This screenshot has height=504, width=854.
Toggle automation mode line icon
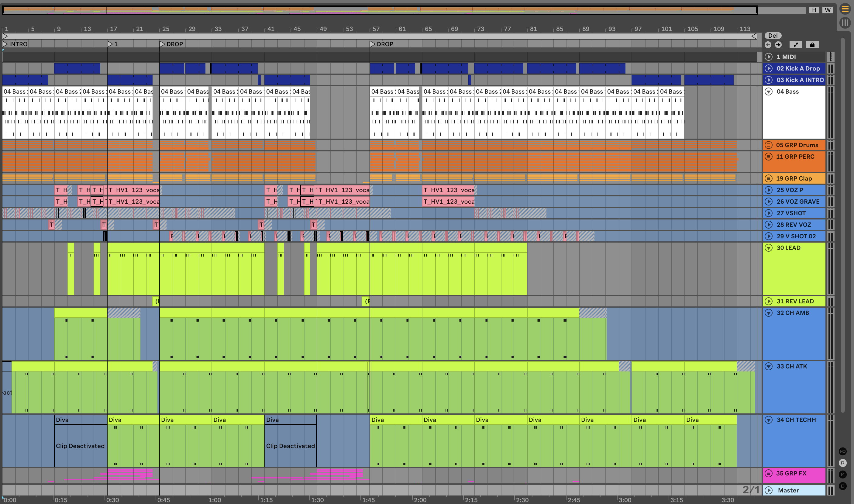(796, 45)
